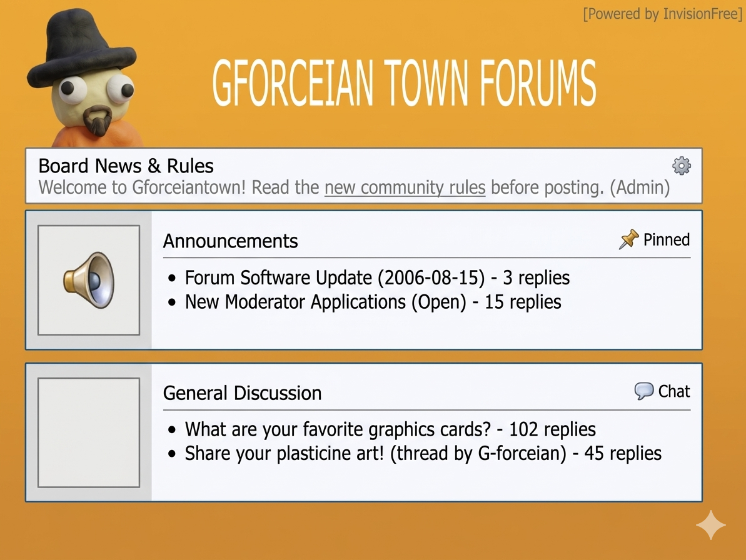Click the Pinned label text

tap(666, 240)
